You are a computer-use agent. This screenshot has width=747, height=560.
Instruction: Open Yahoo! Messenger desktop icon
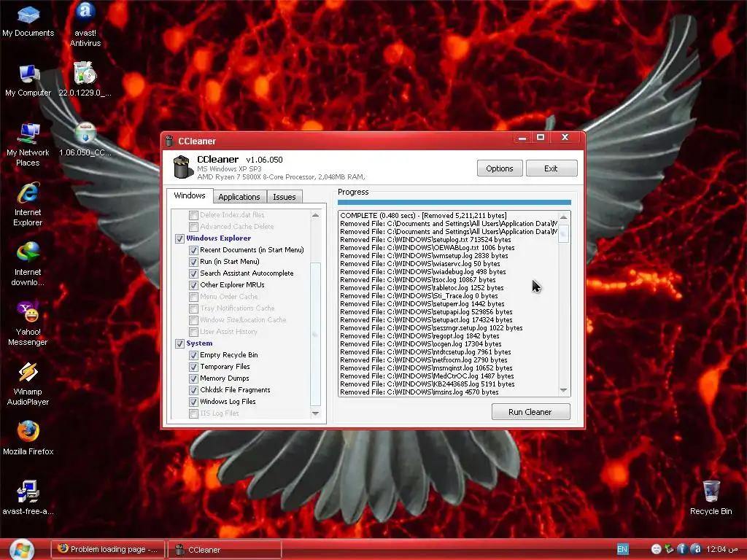[x=28, y=324]
